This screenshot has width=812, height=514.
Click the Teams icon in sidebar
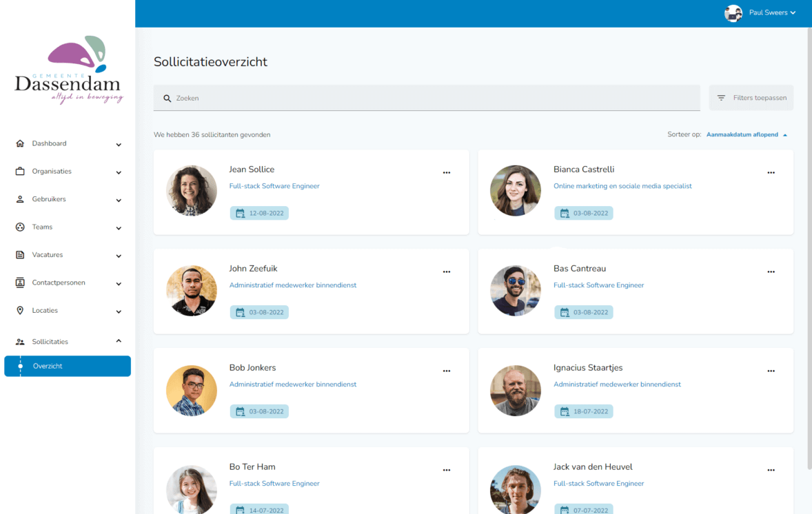click(x=20, y=227)
